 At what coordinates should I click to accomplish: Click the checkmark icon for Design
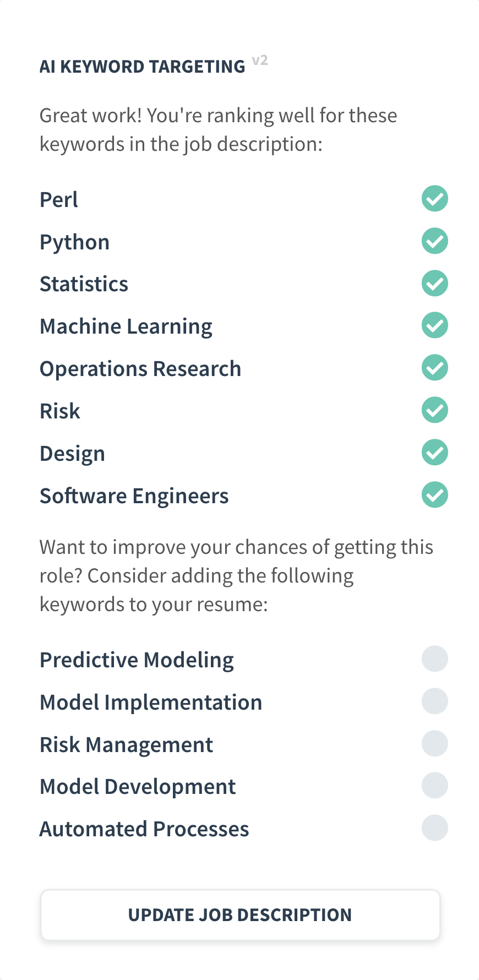tap(434, 452)
